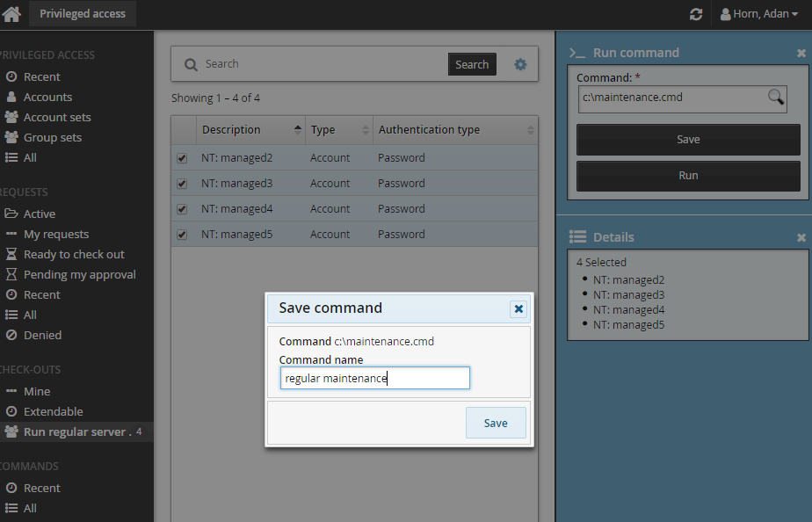Click the refresh icon in header
Image resolution: width=812 pixels, height=522 pixels.
pyautogui.click(x=696, y=14)
